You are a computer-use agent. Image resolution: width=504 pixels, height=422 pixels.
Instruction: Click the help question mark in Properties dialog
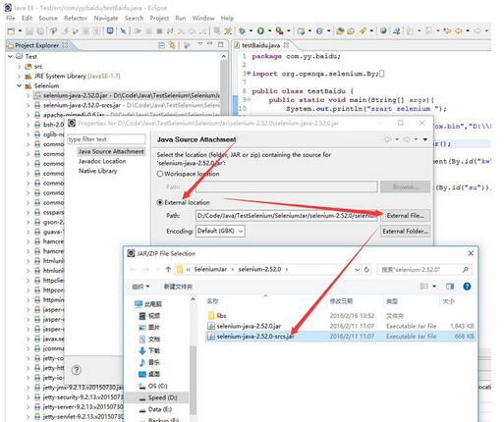(77, 370)
